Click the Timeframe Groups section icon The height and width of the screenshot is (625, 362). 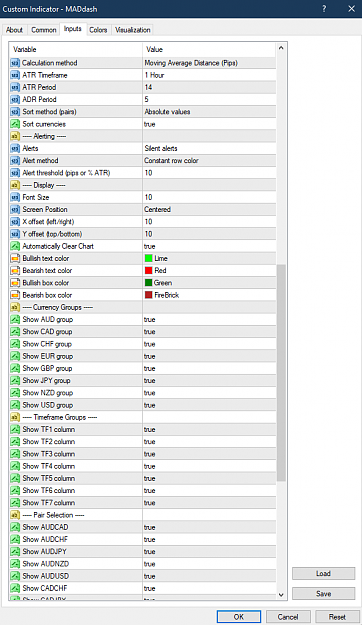[x=15, y=417]
